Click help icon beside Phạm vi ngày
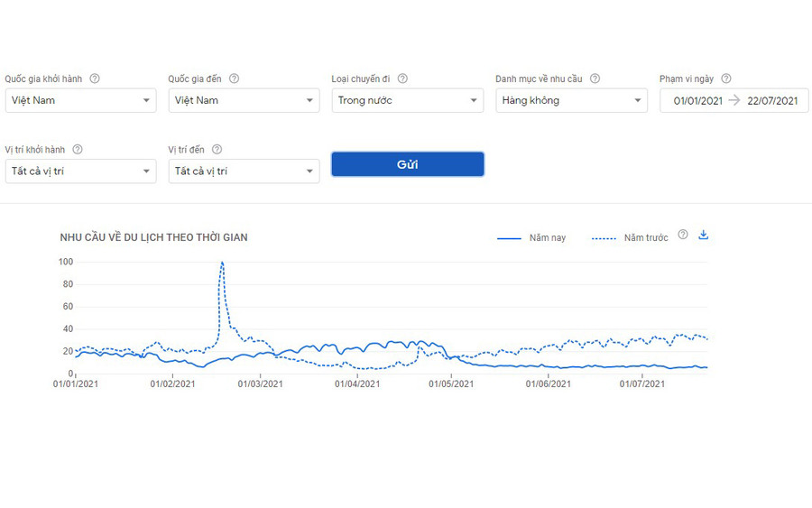 pos(726,79)
